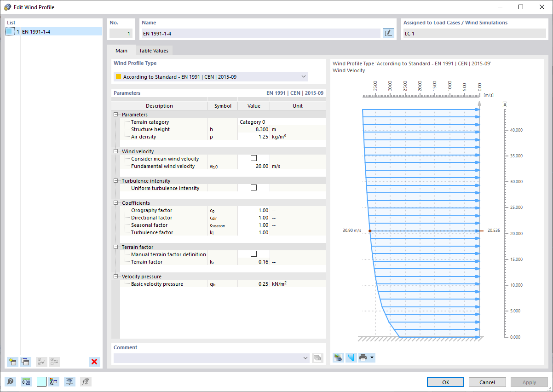Click the Apply button

pyautogui.click(x=529, y=382)
